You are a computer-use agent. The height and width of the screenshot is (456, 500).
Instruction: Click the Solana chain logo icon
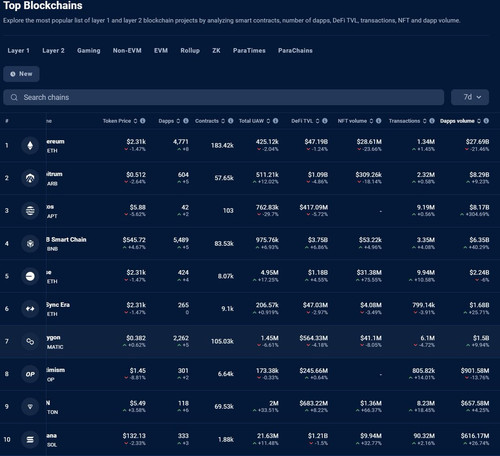(30, 439)
